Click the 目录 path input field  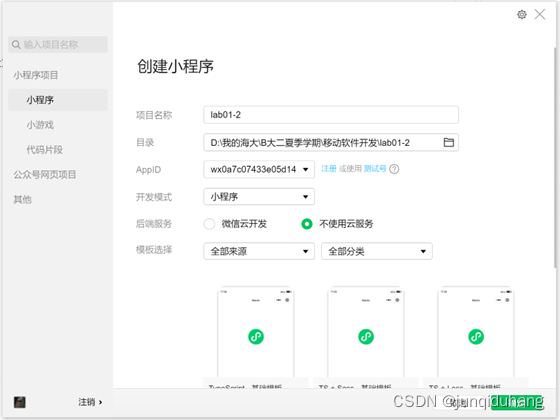pos(331,142)
